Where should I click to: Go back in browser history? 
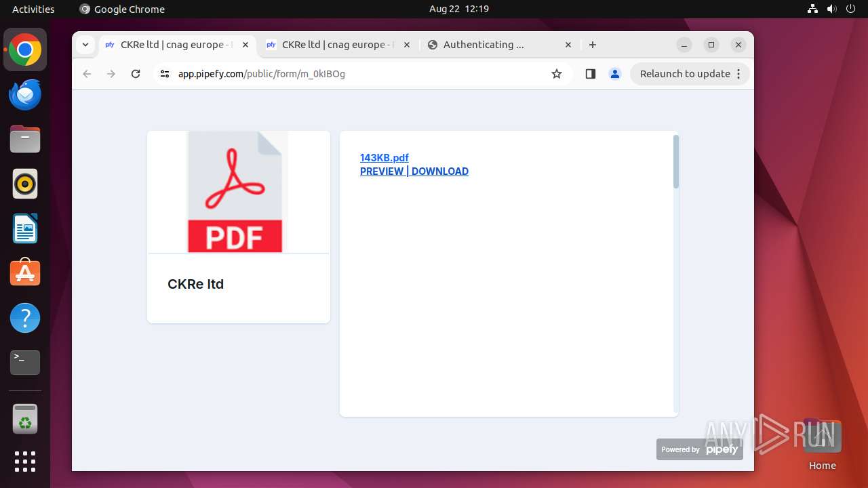tap(87, 74)
